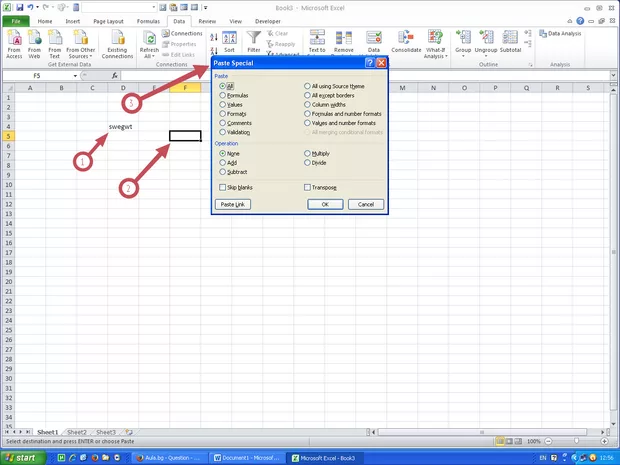Open the Sheet2 worksheet tab
This screenshot has height=465, width=620.
pos(77,432)
